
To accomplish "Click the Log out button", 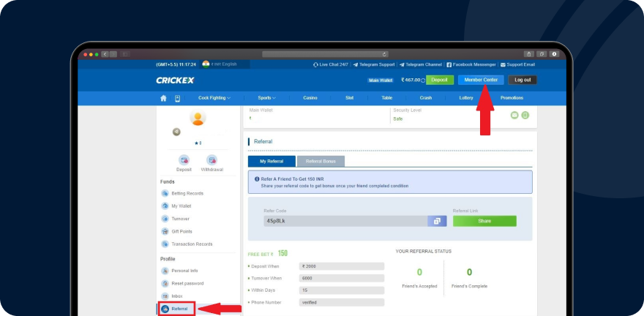I will 523,80.
